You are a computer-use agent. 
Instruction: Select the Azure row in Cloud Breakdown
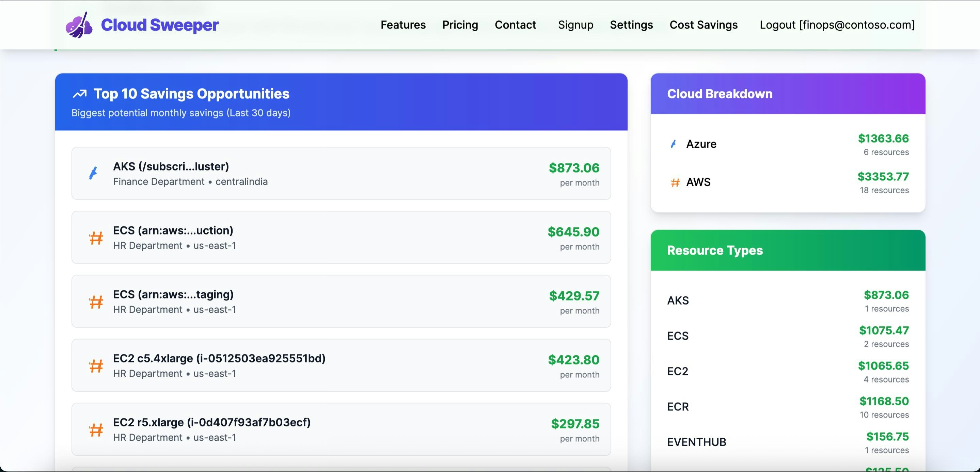tap(788, 145)
